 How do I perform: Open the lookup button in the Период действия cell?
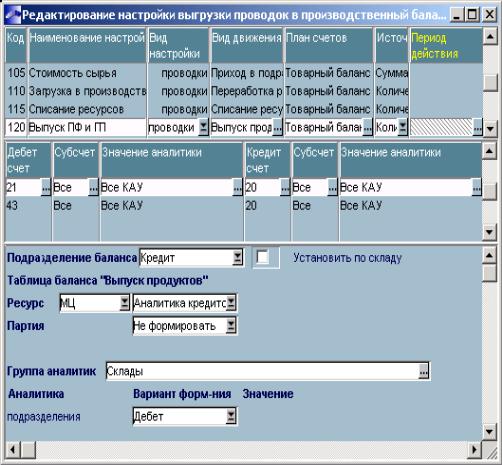477,128
